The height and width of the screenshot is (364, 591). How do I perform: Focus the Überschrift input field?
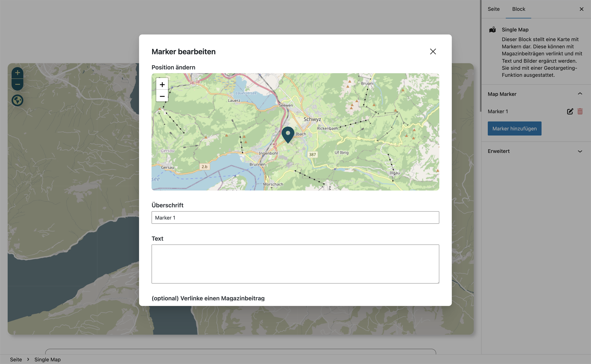295,217
